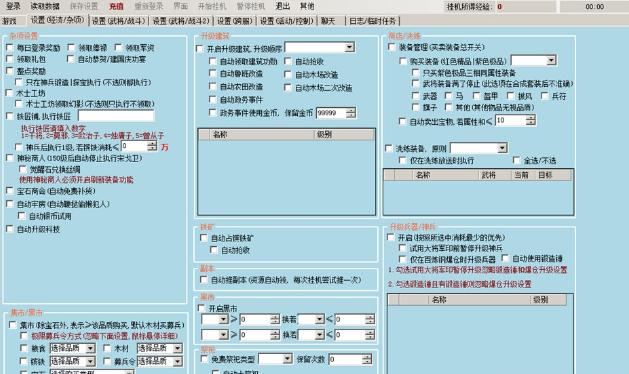
Task: Click 目标 column header in refine table
Action: [x=554, y=175]
